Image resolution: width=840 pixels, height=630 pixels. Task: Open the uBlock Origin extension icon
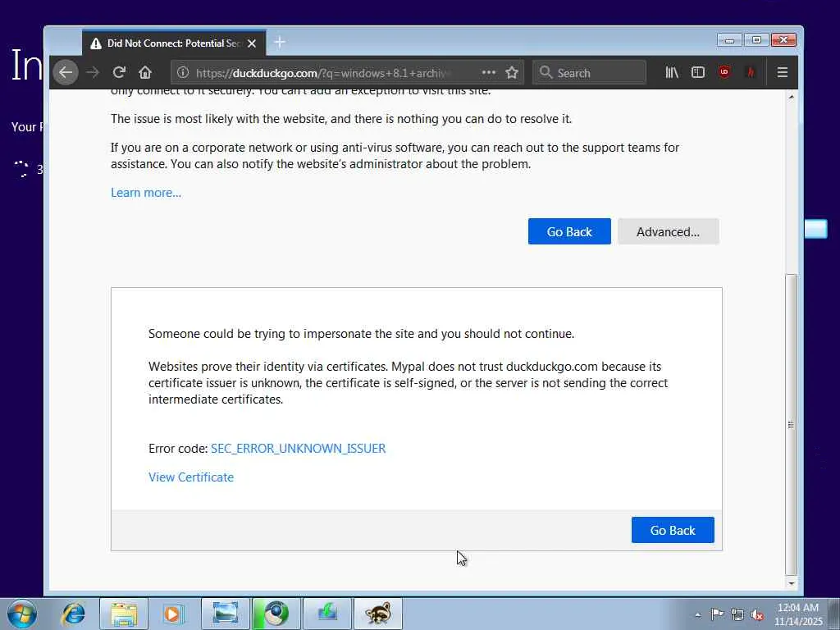point(724,72)
